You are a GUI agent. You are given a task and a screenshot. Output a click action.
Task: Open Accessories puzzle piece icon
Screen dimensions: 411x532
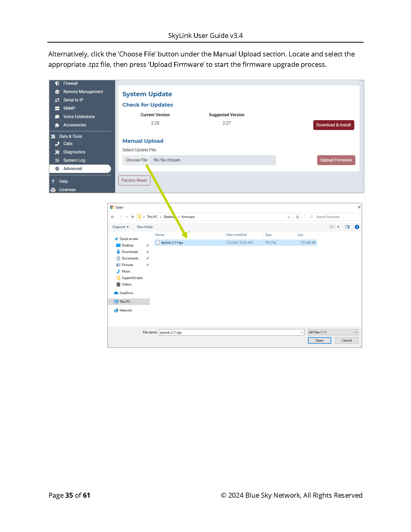point(57,125)
